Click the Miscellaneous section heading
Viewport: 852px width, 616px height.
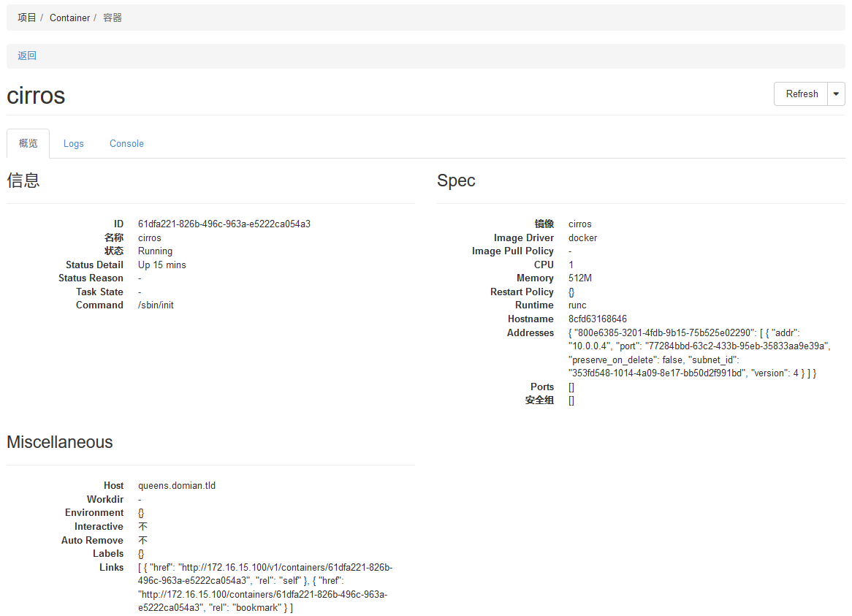pos(60,442)
